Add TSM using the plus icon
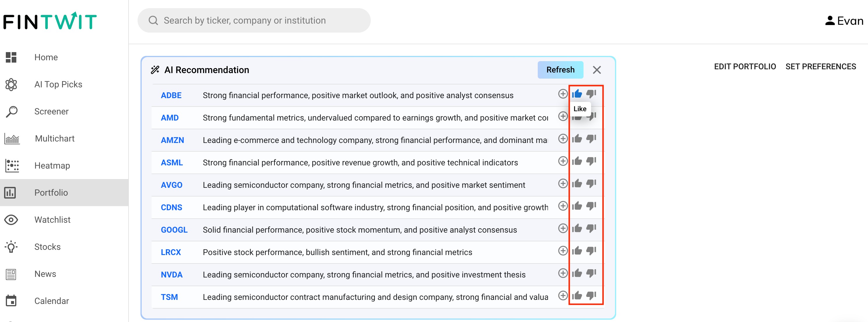 pos(563,296)
